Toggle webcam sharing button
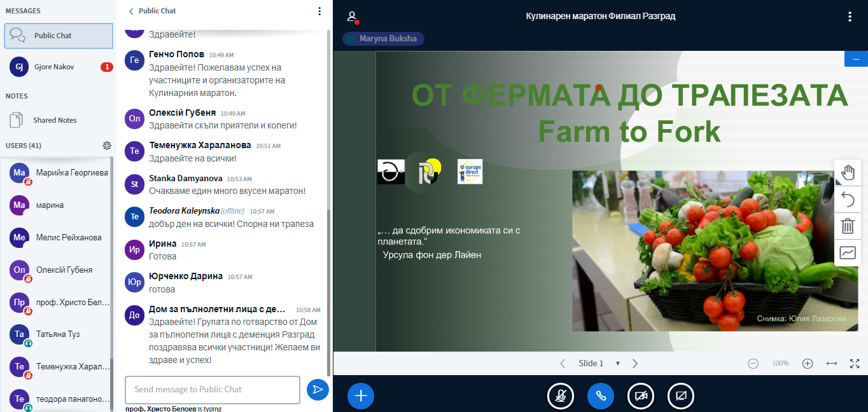 tap(641, 395)
